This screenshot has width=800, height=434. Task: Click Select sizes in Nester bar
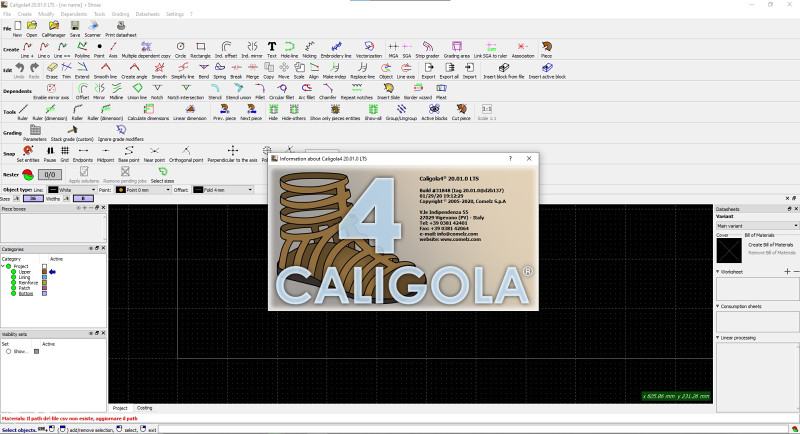tap(162, 174)
